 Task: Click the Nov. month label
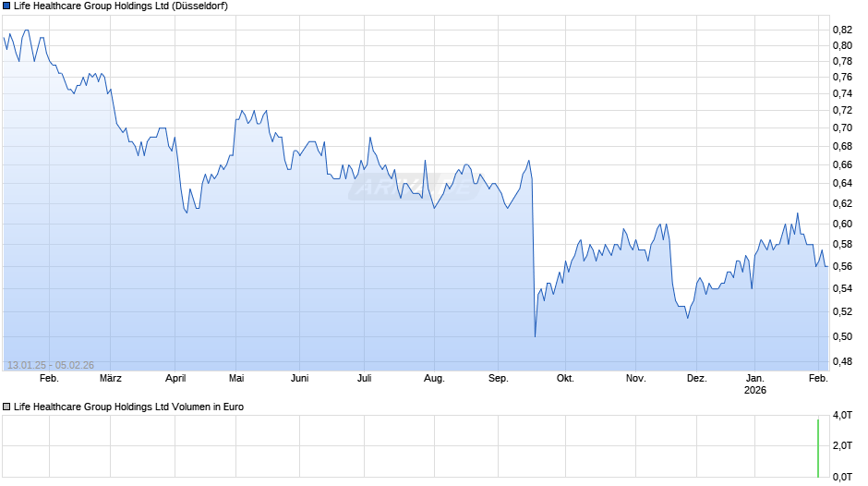click(x=635, y=378)
